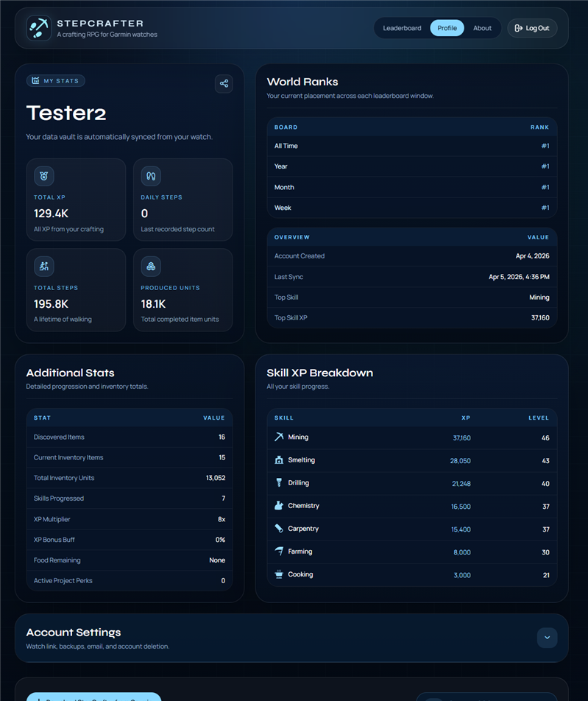Click the chart icon in My Stats badge
This screenshot has height=701, width=588.
coord(36,80)
